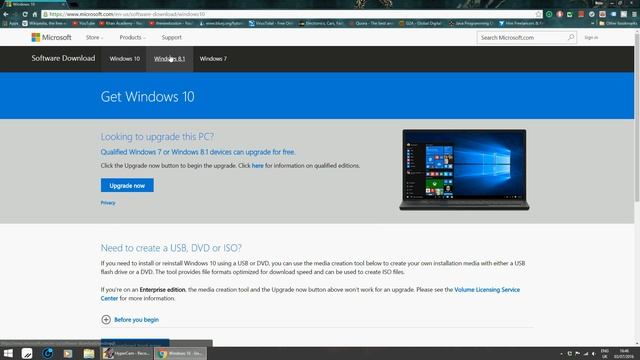640x360 pixels.
Task: Open the Quora bookmark
Action: [x=372, y=24]
